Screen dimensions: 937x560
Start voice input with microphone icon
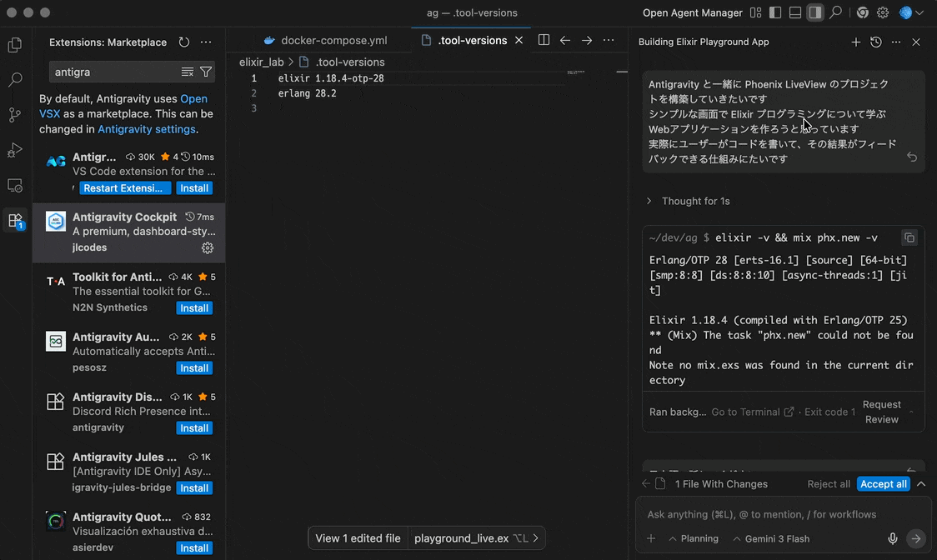click(x=893, y=538)
